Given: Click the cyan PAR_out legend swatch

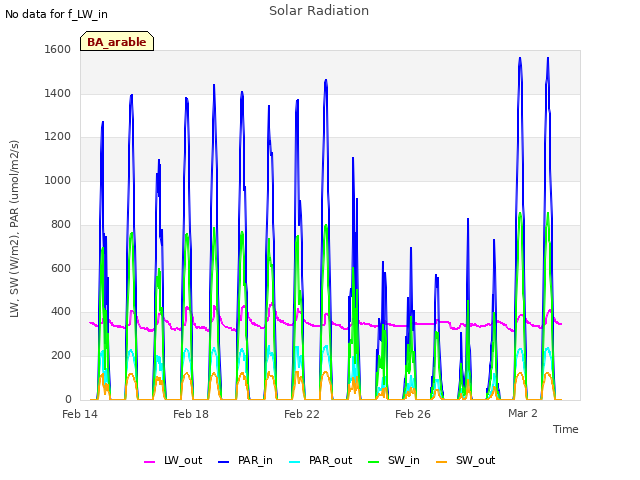Looking at the screenshot, I should 295,462.
